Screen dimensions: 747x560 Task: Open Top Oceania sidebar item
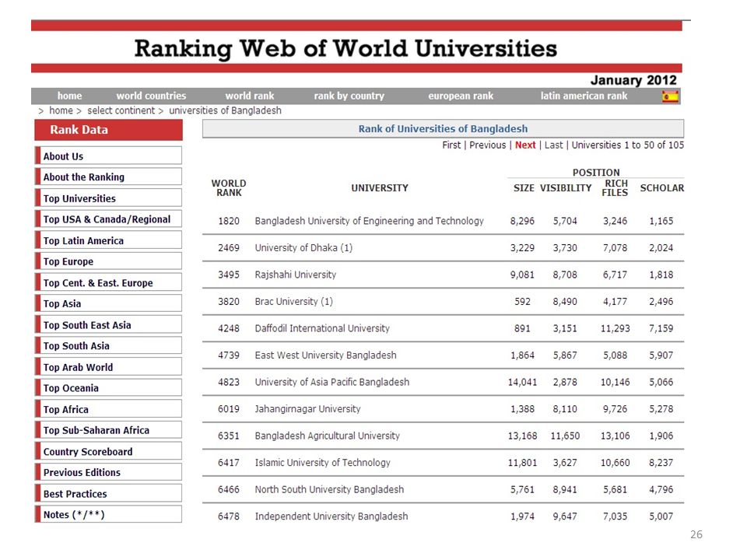click(109, 388)
